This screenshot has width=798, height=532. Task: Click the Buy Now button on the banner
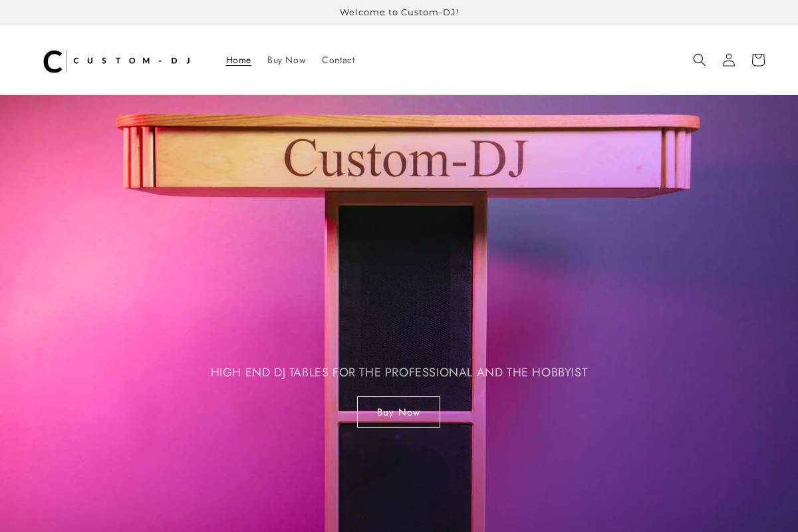398,412
